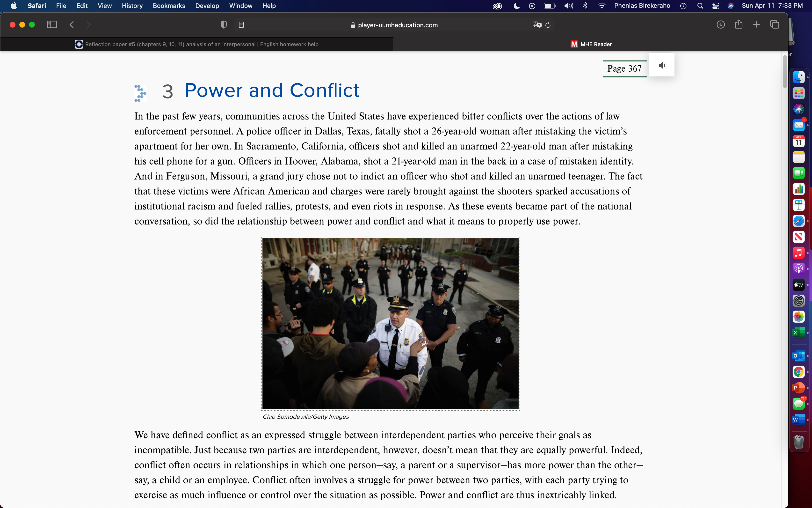Open the date and time menu

772,6
